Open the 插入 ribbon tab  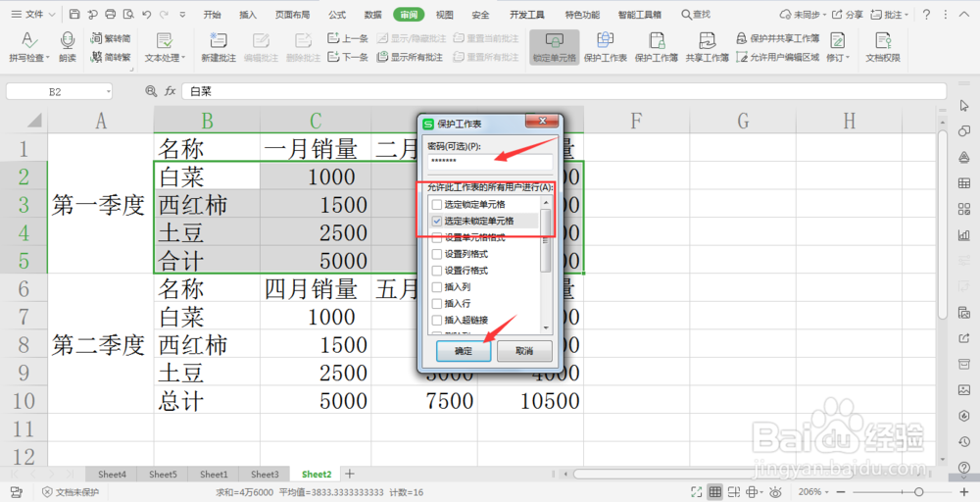coord(248,15)
